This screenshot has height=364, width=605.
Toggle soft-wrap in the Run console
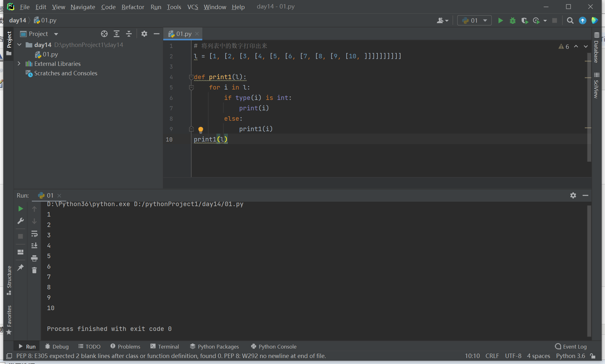34,234
